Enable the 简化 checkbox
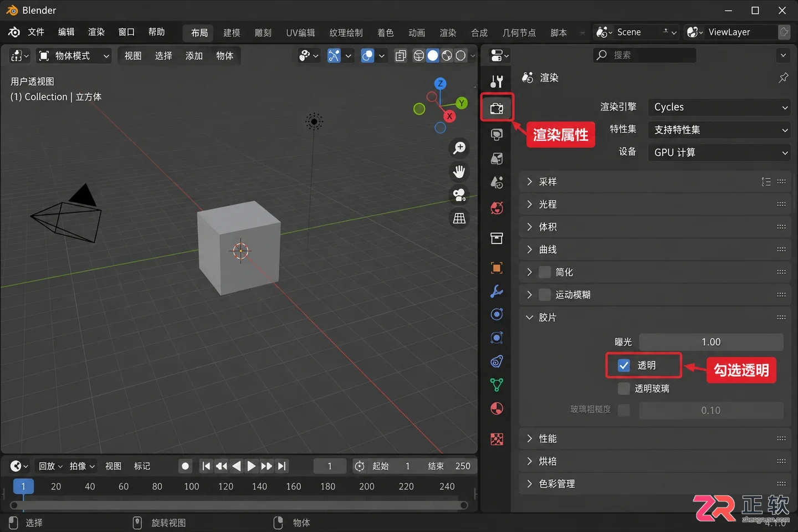Screen dimensions: 798x532 [545, 272]
